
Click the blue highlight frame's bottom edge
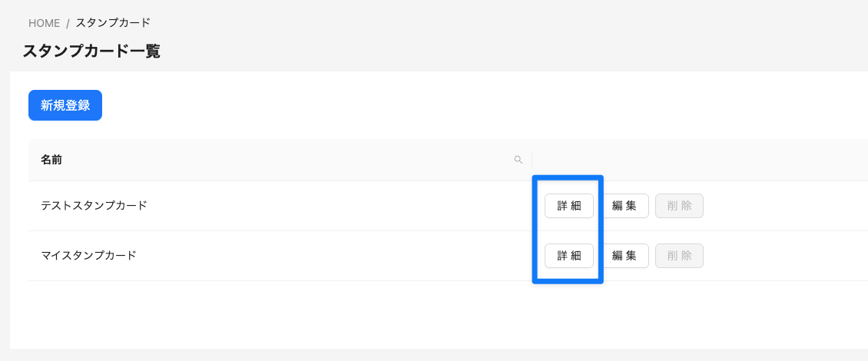tap(568, 281)
